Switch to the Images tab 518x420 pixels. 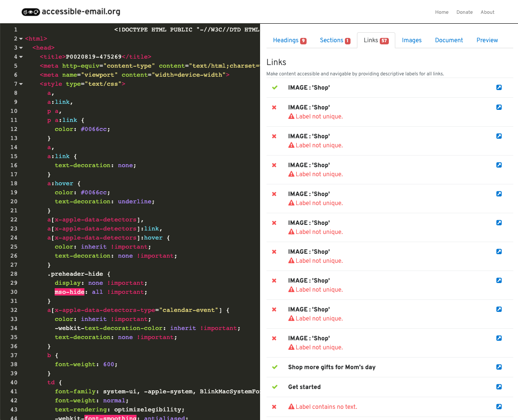coord(412,40)
